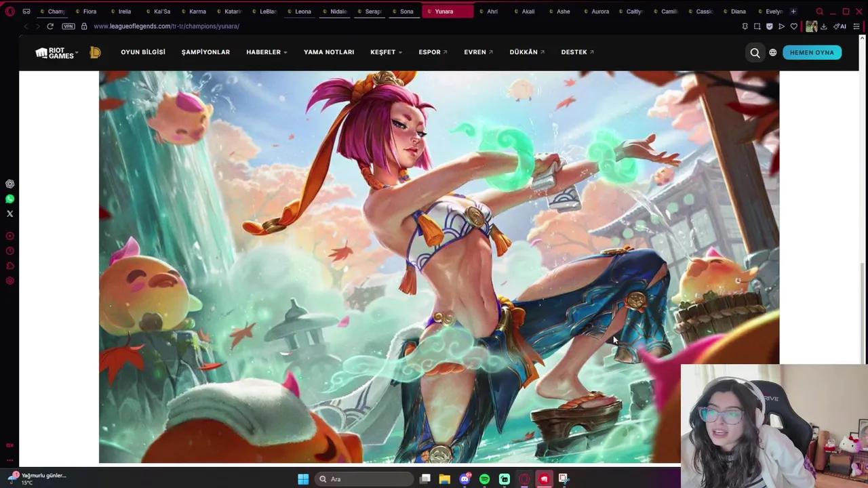Screen dimensions: 868x488
Task: Switch to the Fiora tab
Action: [89, 12]
